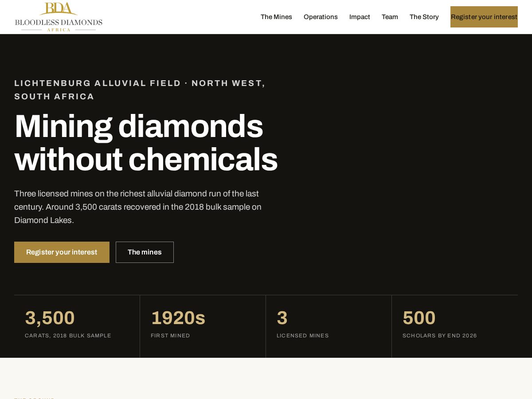Open The Story nav link

[424, 17]
